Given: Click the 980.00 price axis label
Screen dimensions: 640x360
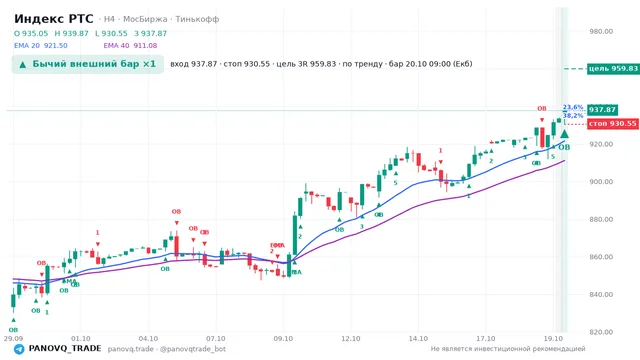Looking at the screenshot, I should coord(601,31).
